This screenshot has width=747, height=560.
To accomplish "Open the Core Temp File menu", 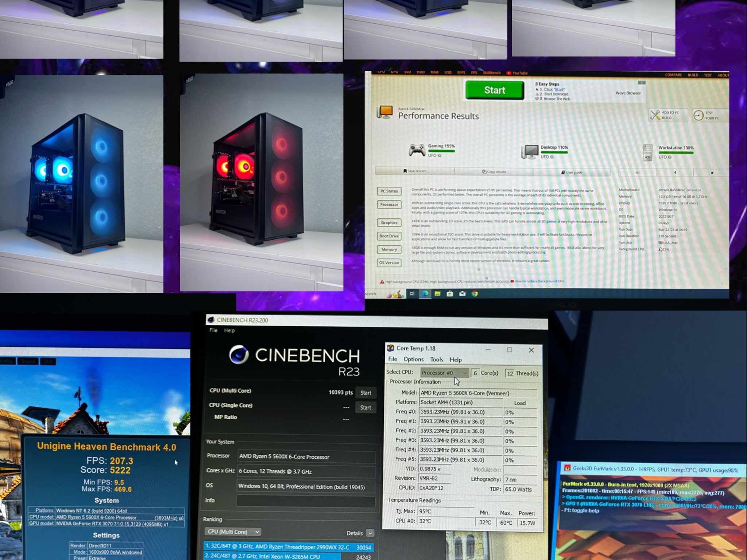I will (392, 359).
